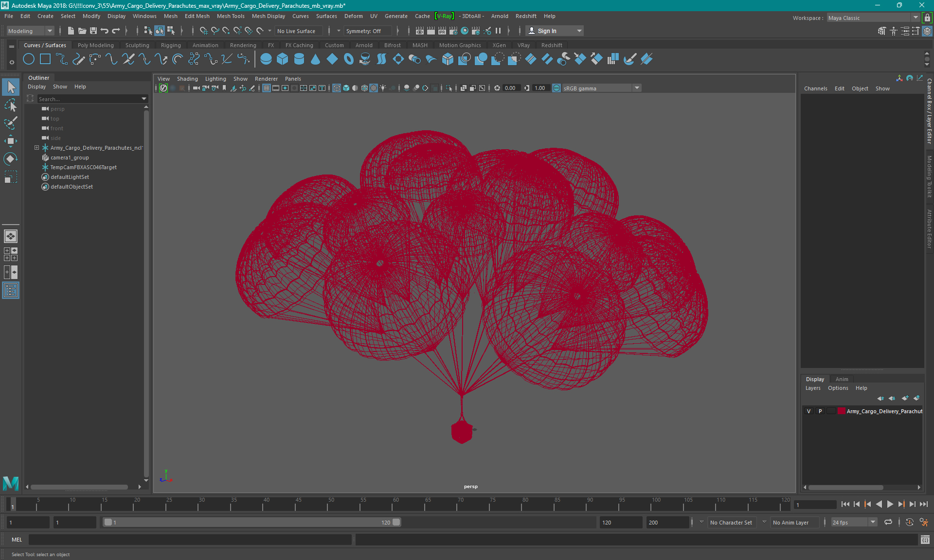The height and width of the screenshot is (560, 934).
Task: Activate the Move tool in toolbox
Action: click(11, 141)
